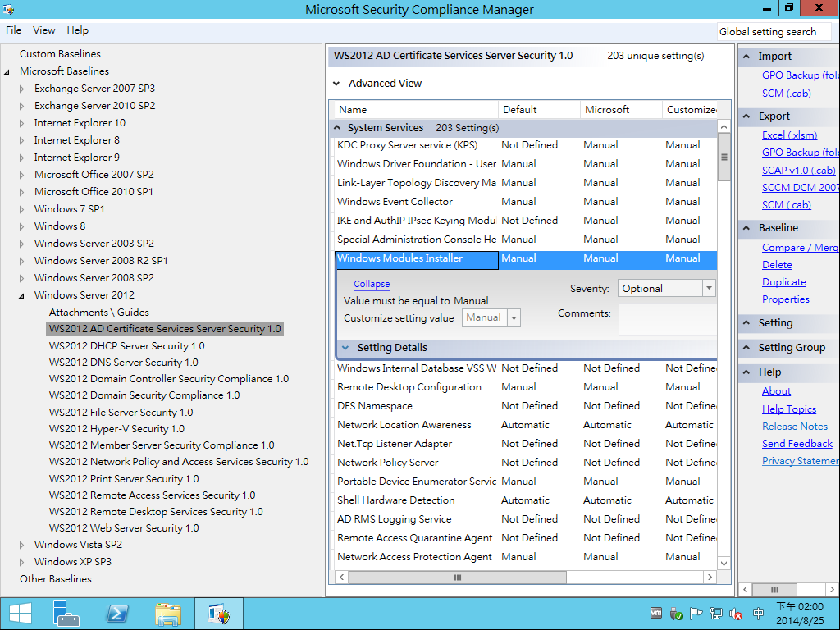This screenshot has height=630, width=840.
Task: Launch PowerShell from the taskbar
Action: pyautogui.click(x=117, y=614)
